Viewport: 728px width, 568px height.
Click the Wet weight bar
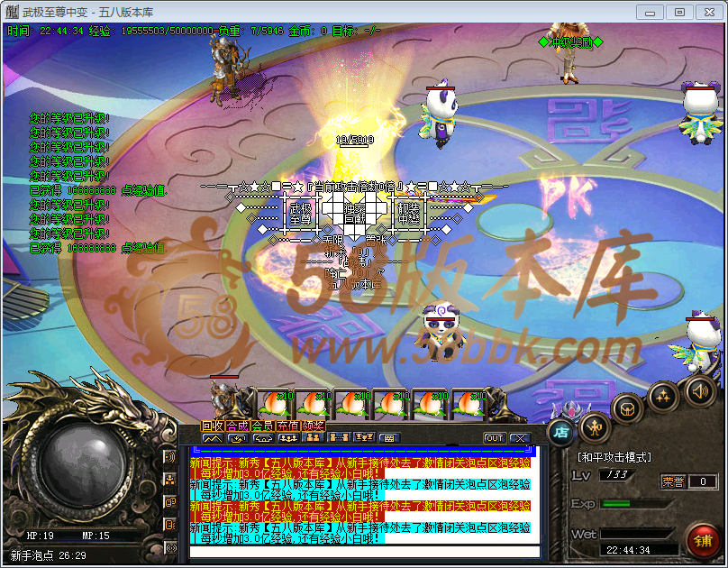(x=636, y=534)
